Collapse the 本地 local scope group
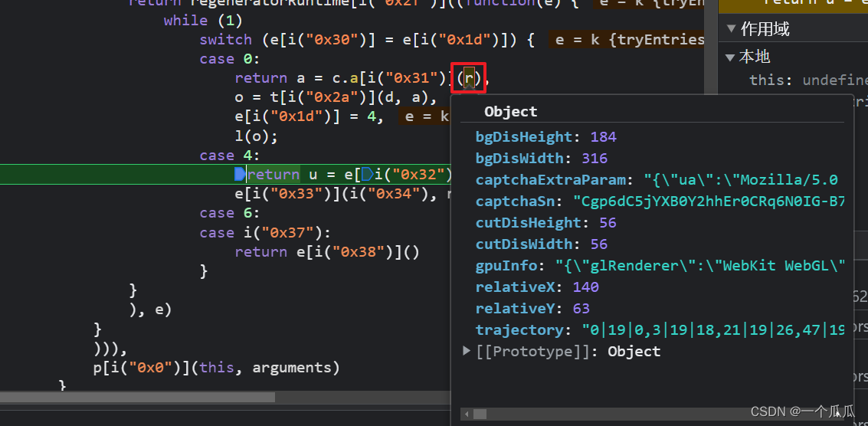 coord(732,57)
